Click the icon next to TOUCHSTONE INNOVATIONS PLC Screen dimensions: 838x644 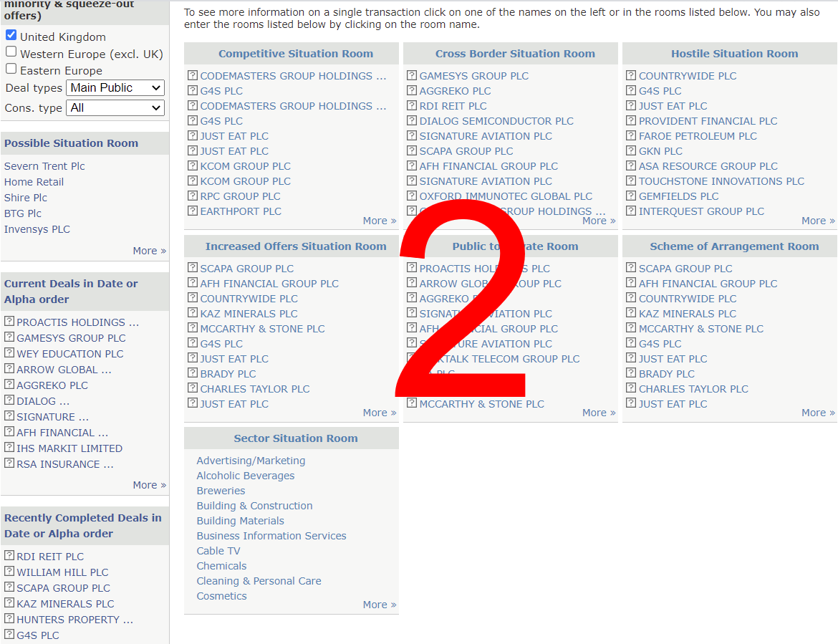click(631, 181)
